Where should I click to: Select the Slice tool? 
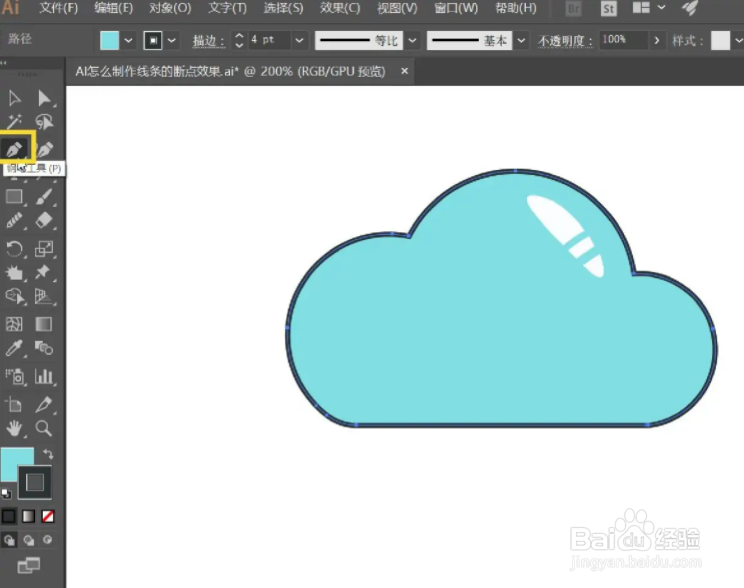(x=44, y=404)
